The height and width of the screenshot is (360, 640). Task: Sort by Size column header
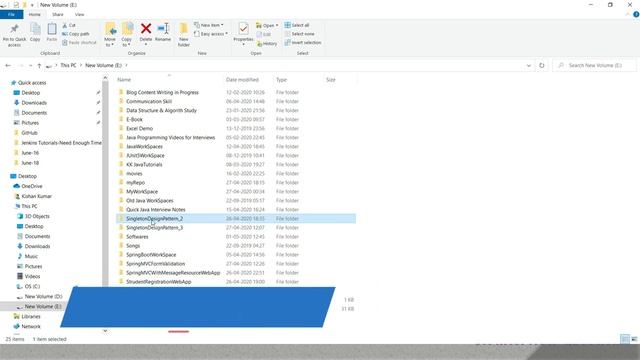click(331, 80)
